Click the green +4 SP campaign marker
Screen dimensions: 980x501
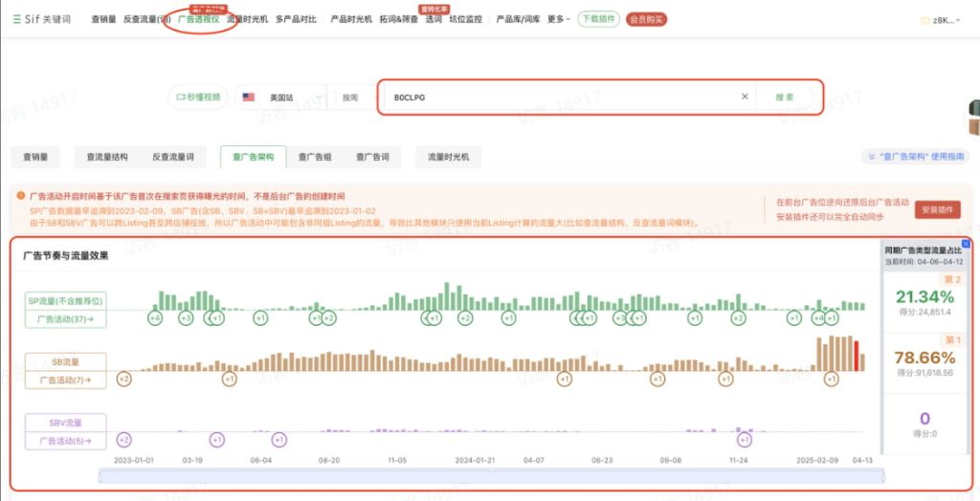155,317
